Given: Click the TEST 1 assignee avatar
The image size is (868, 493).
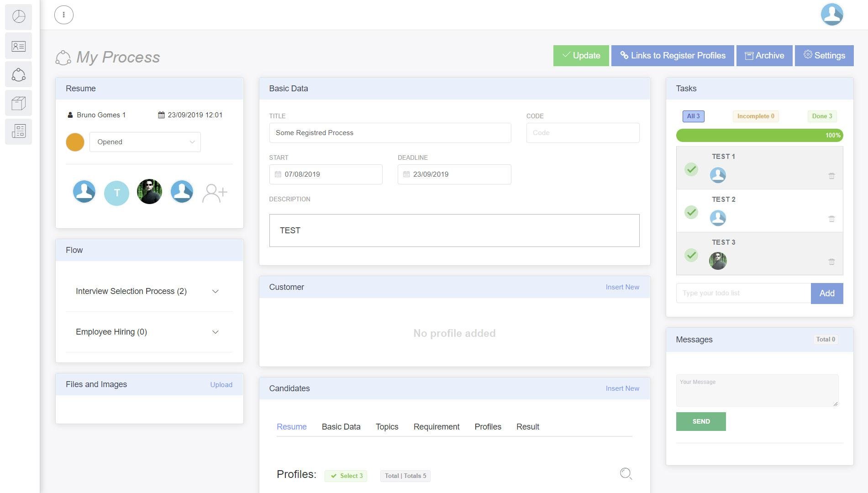Looking at the screenshot, I should [x=718, y=175].
